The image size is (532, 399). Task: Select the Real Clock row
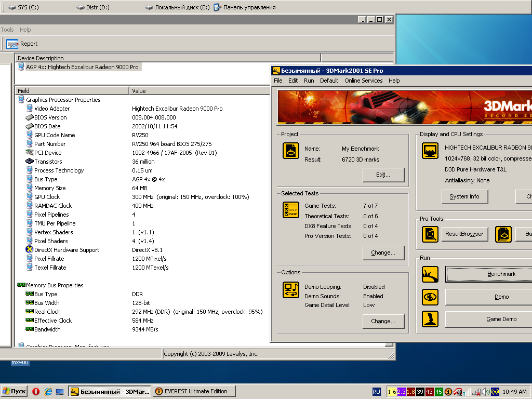[143, 312]
